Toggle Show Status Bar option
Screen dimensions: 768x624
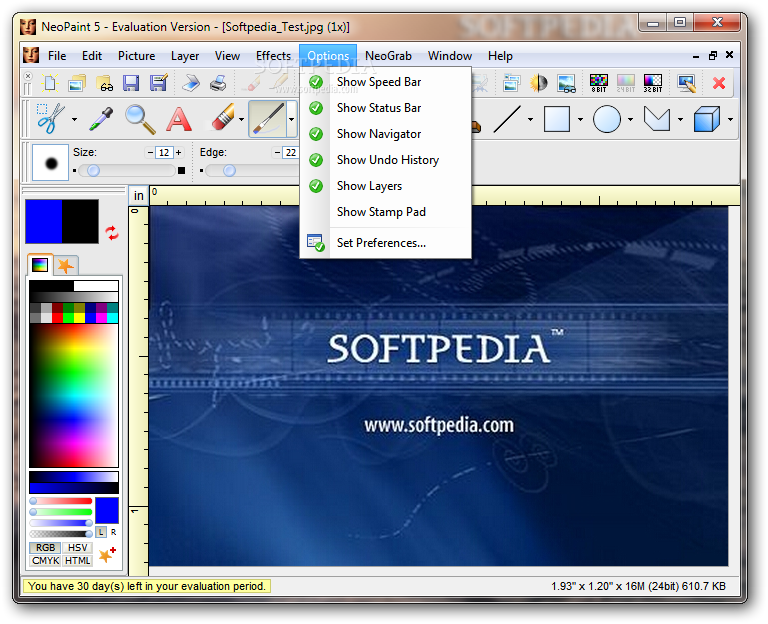coord(385,108)
